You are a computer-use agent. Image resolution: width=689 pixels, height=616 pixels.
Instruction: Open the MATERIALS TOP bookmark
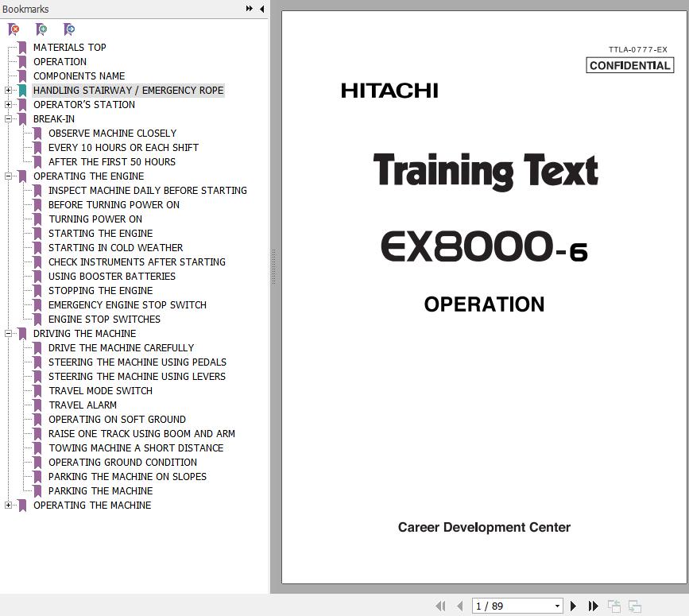(x=69, y=48)
